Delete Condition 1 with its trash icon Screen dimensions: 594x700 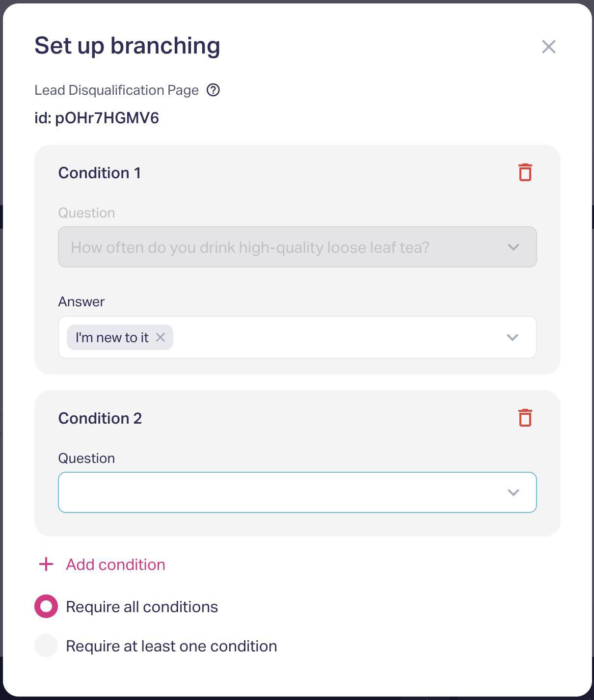point(525,173)
